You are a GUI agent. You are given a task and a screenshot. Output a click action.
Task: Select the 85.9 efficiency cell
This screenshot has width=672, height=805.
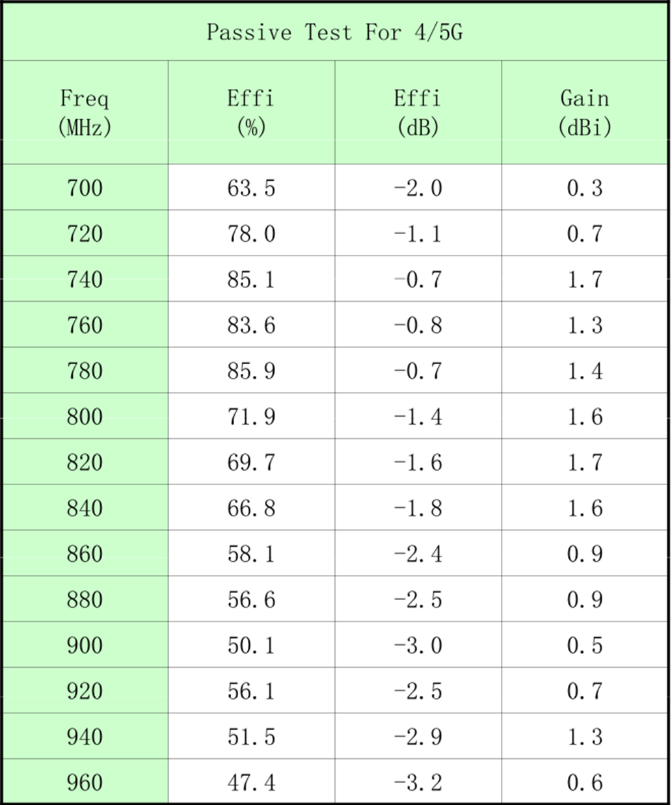coord(251,371)
